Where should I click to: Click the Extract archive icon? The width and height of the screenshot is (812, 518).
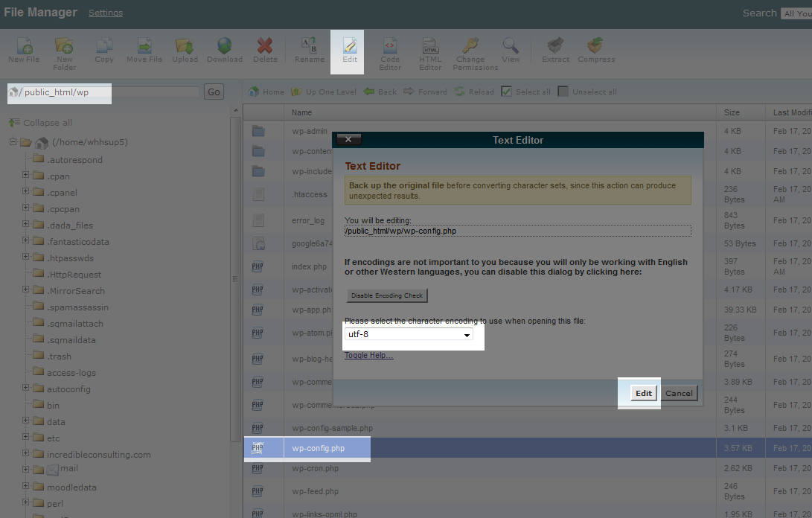point(555,46)
